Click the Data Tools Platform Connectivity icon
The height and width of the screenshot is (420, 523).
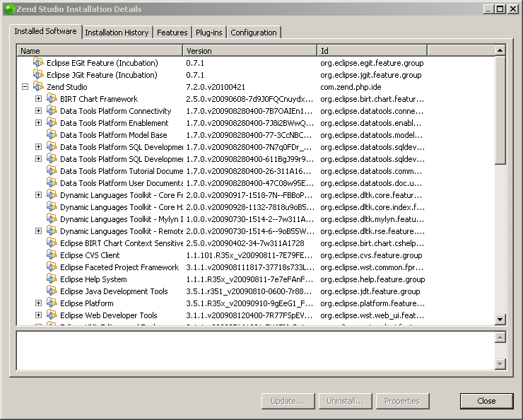coord(52,111)
